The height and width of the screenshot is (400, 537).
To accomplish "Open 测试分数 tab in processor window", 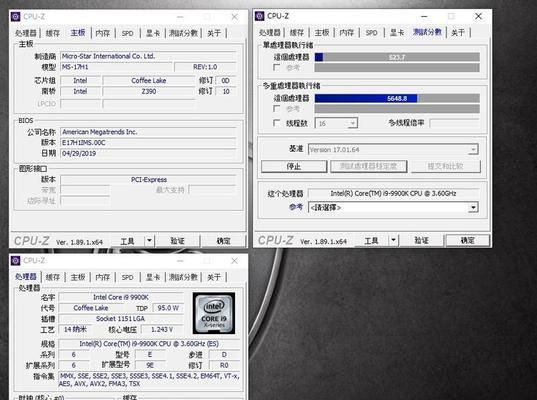I will [184, 277].
